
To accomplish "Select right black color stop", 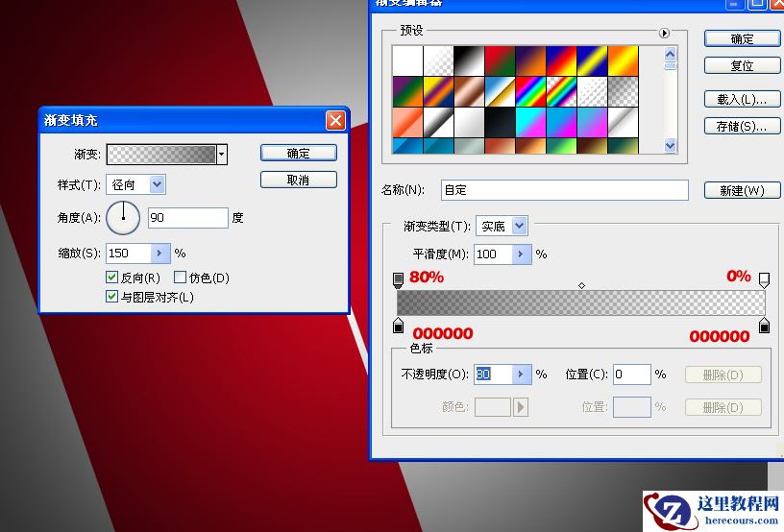I will (764, 325).
